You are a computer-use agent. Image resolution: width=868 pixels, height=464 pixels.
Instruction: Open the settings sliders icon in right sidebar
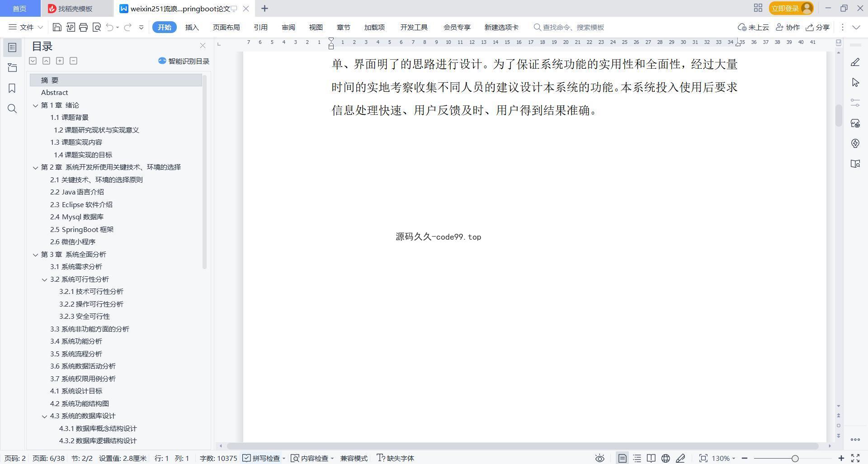[855, 103]
